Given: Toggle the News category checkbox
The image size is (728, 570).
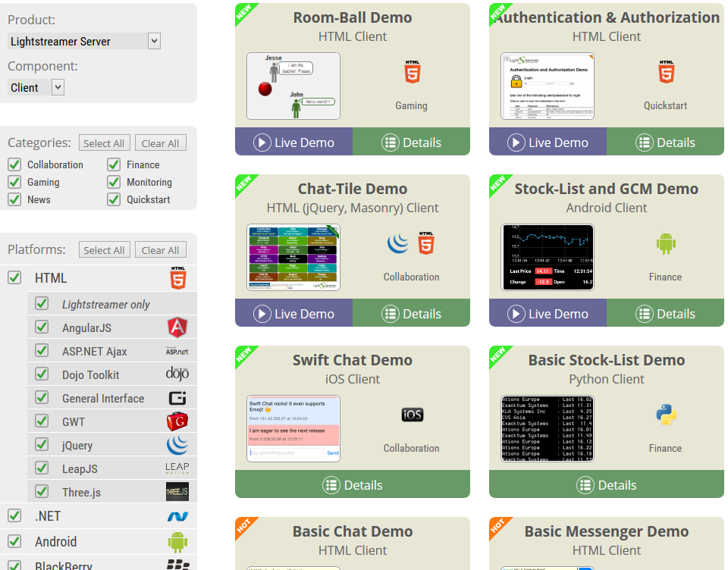Looking at the screenshot, I should click(x=14, y=199).
